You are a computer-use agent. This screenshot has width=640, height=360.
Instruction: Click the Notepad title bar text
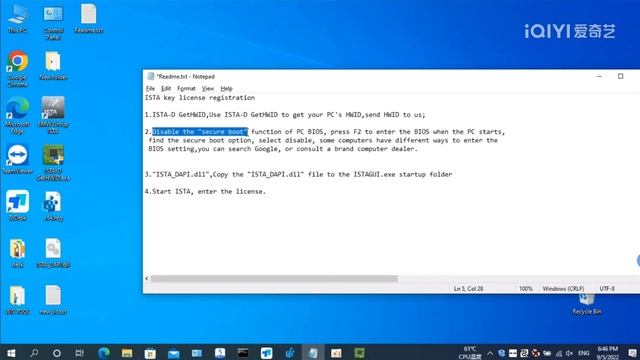tap(186, 76)
